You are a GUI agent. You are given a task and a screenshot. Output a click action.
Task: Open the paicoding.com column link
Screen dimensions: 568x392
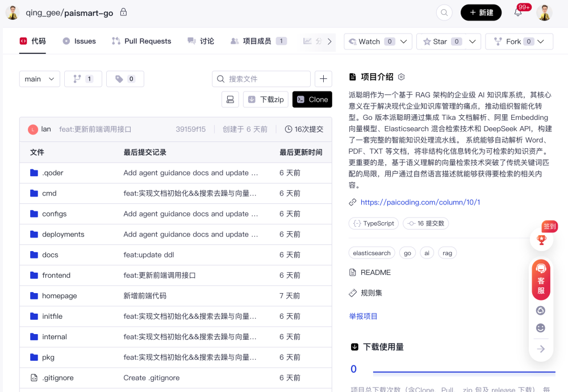[420, 202]
